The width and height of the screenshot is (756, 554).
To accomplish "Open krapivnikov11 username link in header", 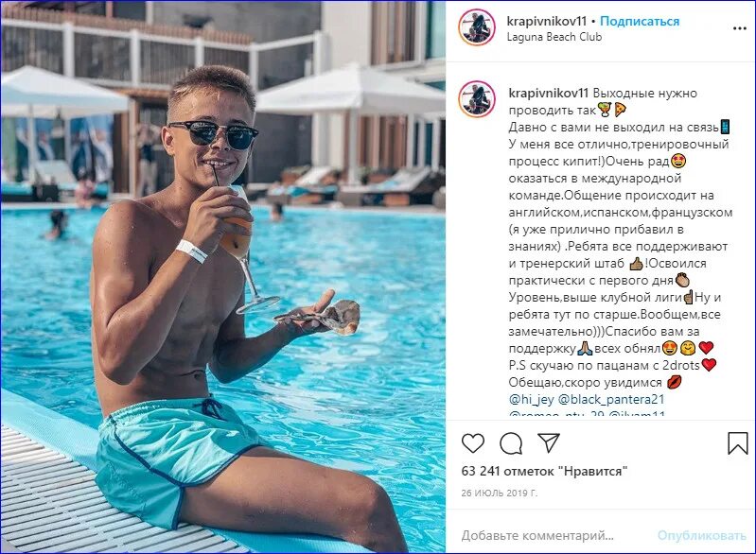I will coord(547,21).
